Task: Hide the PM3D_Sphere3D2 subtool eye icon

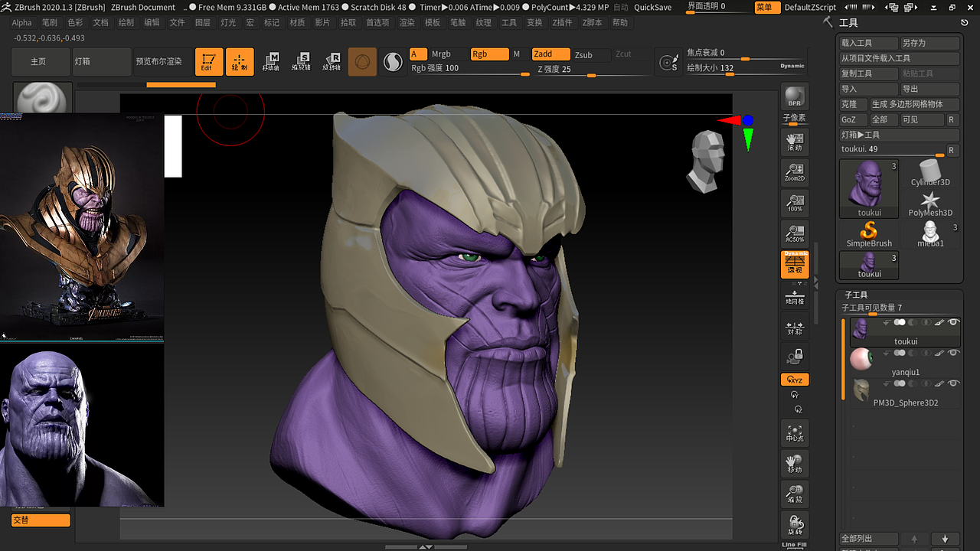Action: coord(954,383)
